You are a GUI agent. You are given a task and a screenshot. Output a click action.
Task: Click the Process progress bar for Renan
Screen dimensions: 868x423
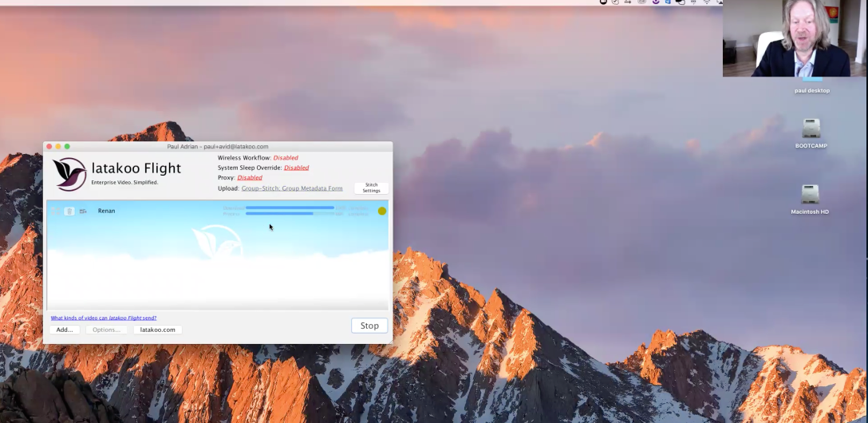click(x=290, y=214)
